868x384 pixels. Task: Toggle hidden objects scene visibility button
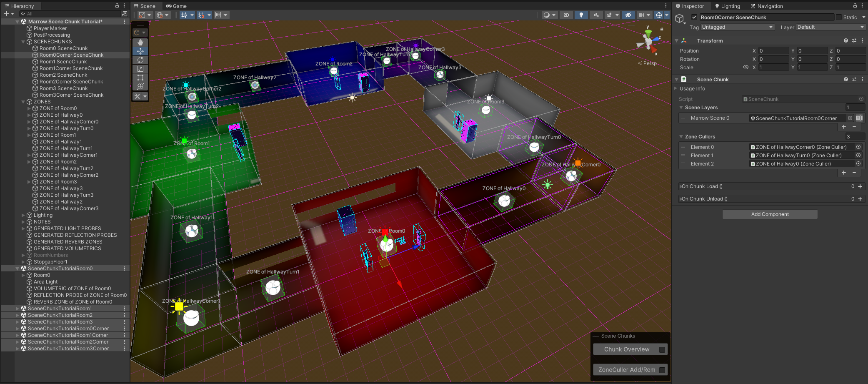(x=628, y=15)
